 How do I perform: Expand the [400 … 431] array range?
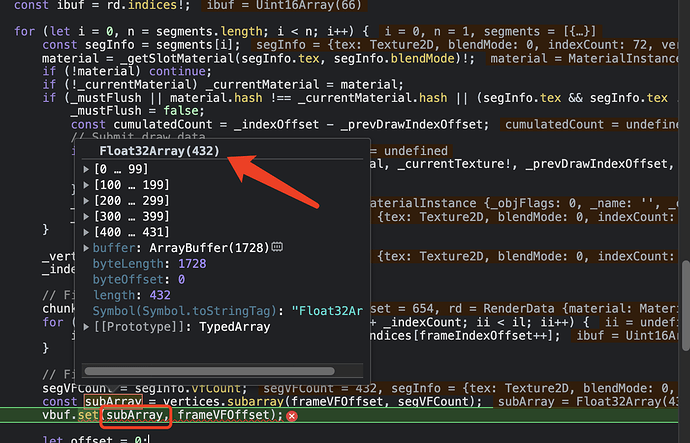86,232
